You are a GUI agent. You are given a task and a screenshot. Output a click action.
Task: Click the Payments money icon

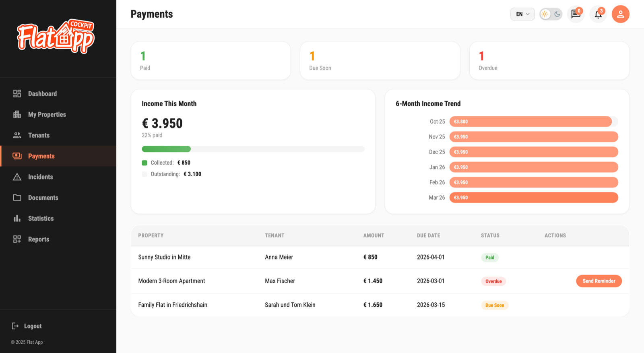(x=17, y=156)
